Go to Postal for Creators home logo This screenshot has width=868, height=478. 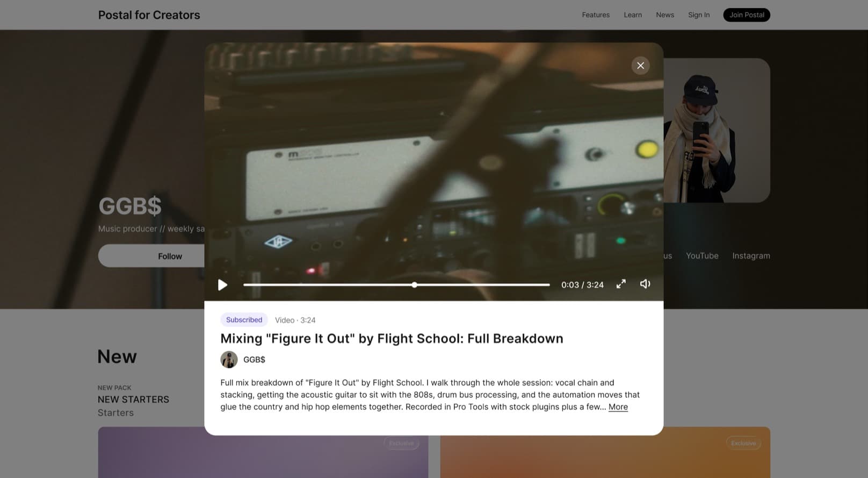[149, 15]
